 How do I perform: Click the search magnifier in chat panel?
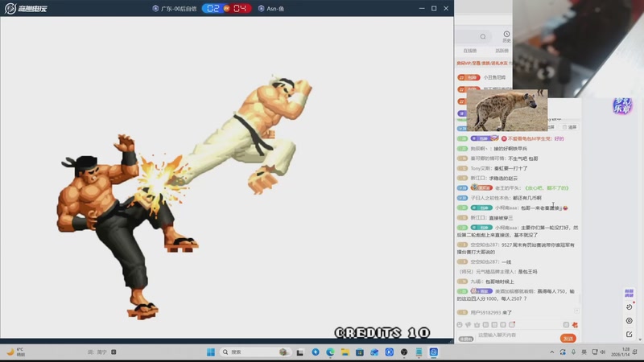point(483,36)
